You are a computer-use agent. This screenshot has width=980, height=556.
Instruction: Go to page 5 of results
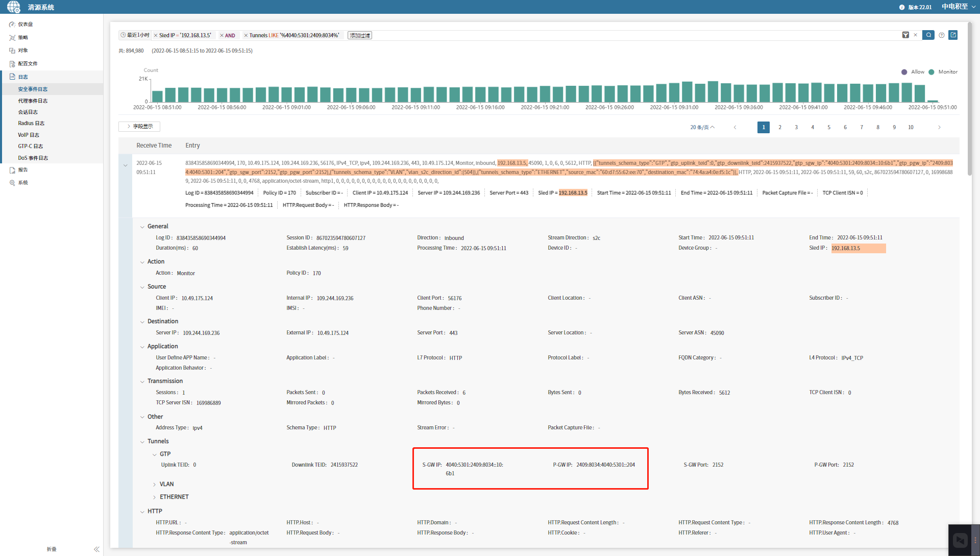(x=829, y=128)
